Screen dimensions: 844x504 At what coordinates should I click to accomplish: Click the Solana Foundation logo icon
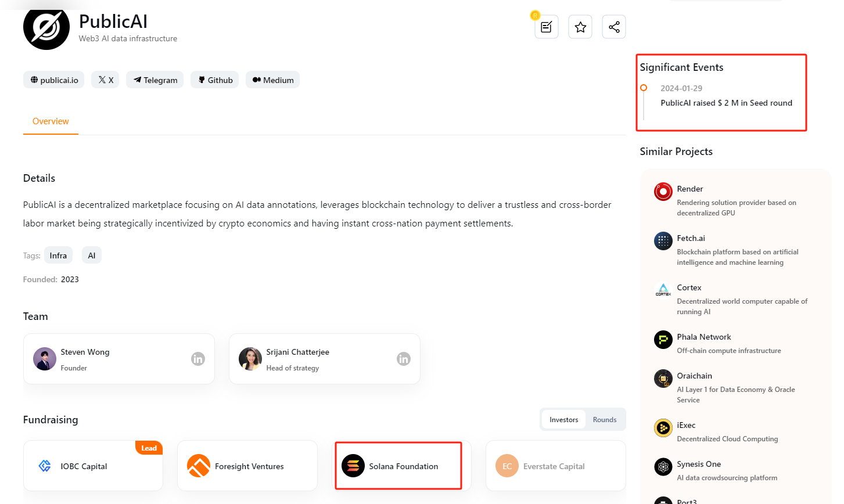click(x=353, y=466)
